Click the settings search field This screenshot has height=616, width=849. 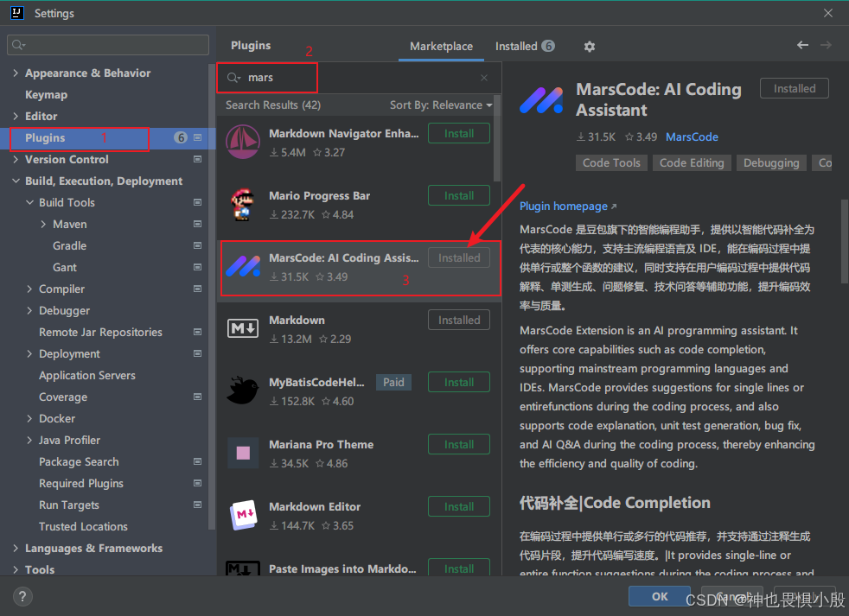[x=108, y=45]
